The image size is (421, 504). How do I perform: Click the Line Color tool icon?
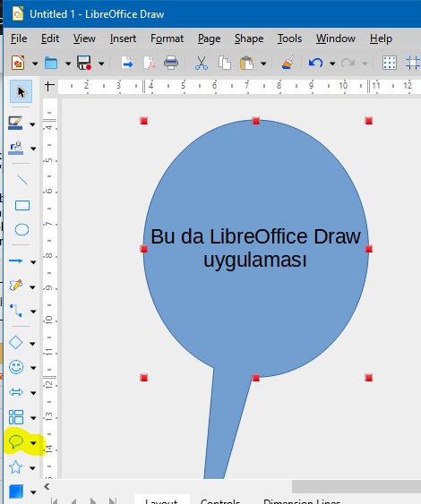pyautogui.click(x=15, y=124)
